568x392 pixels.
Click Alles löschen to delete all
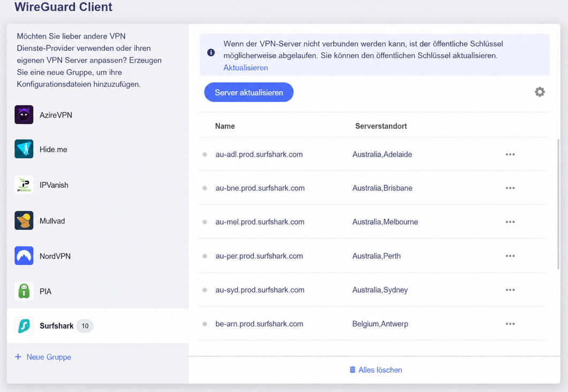coord(376,370)
